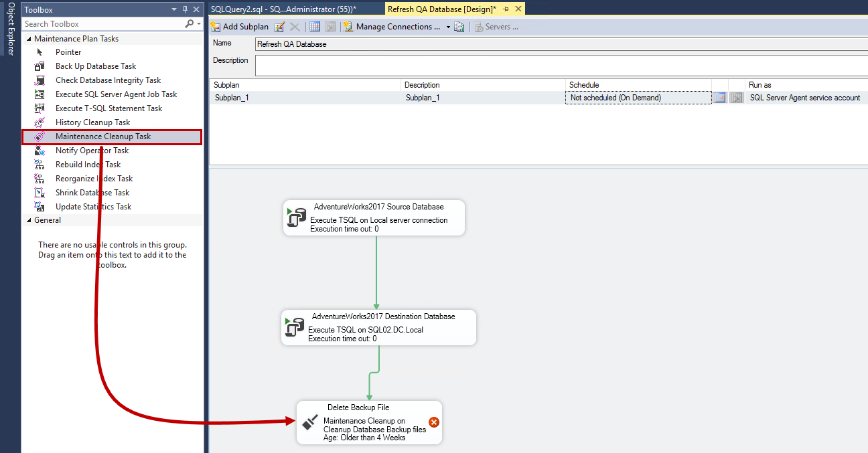Image resolution: width=868 pixels, height=453 pixels.
Task: Pin the Refresh QA Database tab
Action: 506,9
